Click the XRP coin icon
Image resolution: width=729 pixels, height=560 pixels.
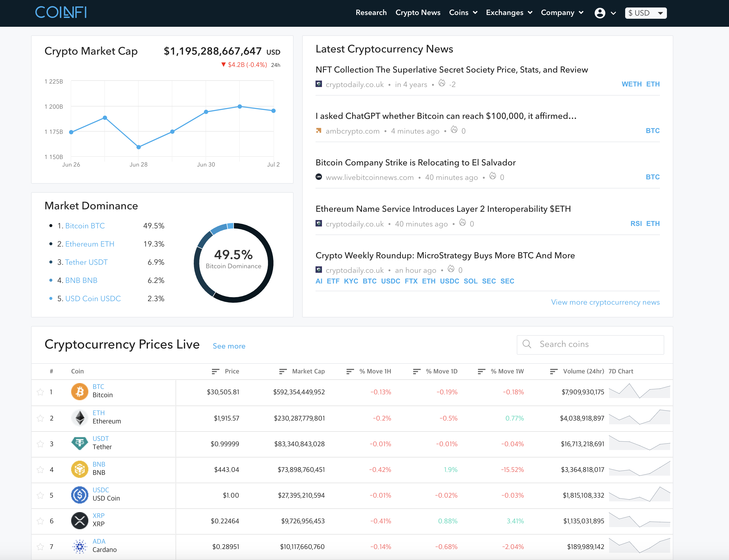tap(80, 520)
